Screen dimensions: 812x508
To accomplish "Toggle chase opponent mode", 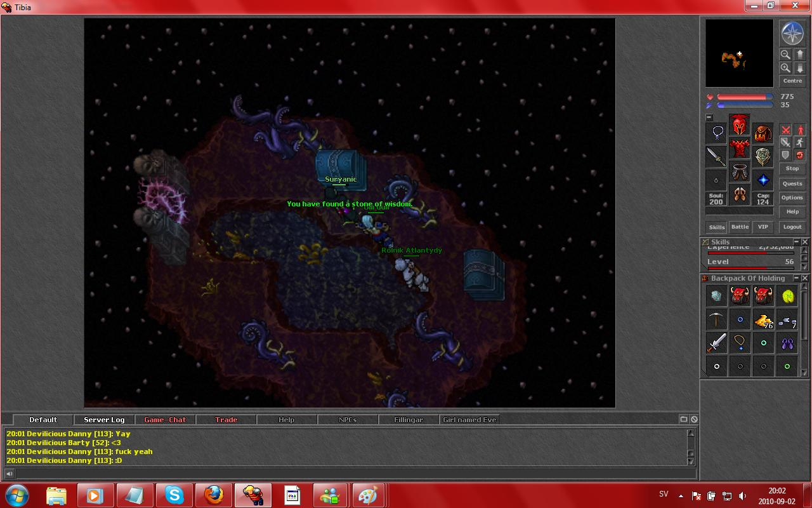I will 800,143.
